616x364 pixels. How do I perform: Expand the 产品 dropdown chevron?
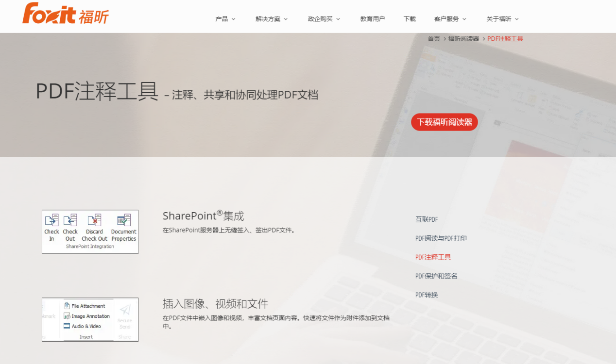coord(233,19)
